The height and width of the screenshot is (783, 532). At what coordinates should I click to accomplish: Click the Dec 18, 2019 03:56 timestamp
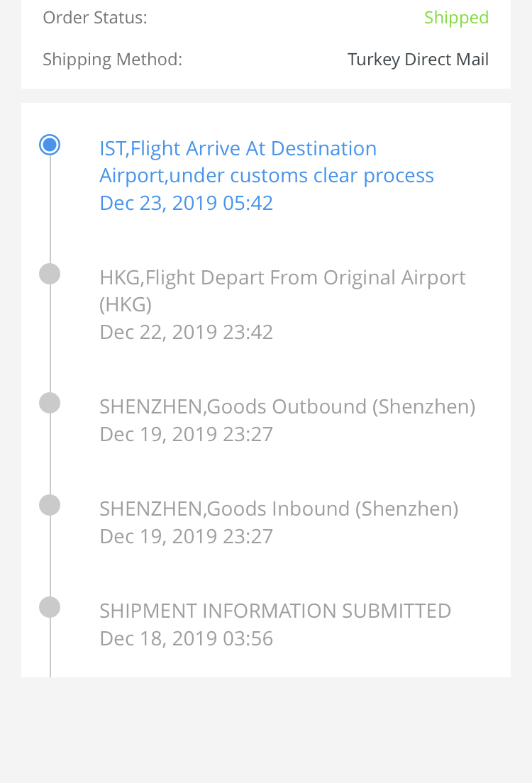click(x=186, y=638)
